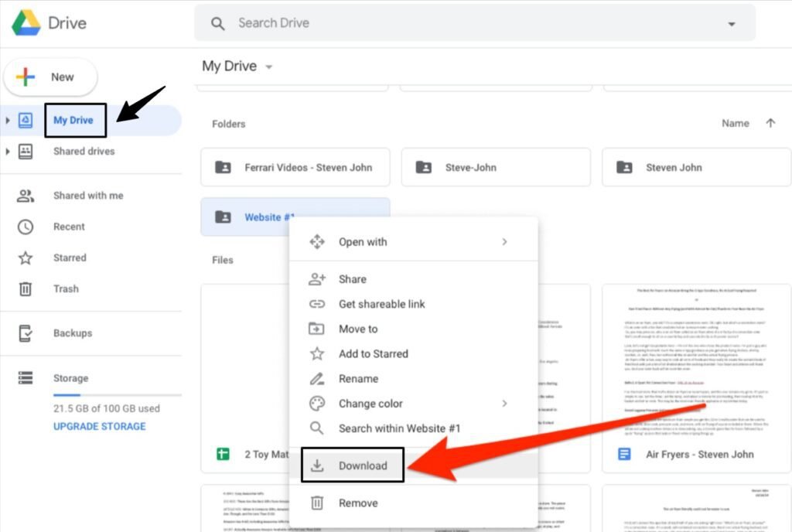Choose Download from the context menu
The width and height of the screenshot is (792, 532).
pos(362,465)
